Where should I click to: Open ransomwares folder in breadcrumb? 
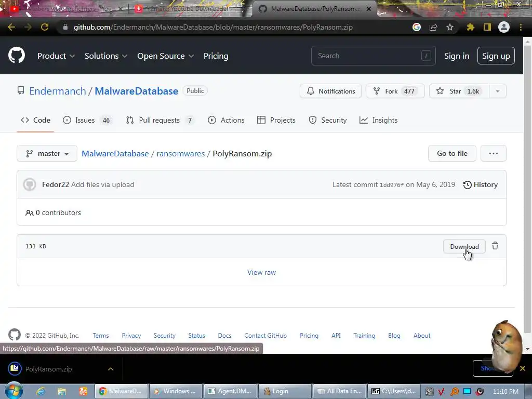click(x=180, y=153)
